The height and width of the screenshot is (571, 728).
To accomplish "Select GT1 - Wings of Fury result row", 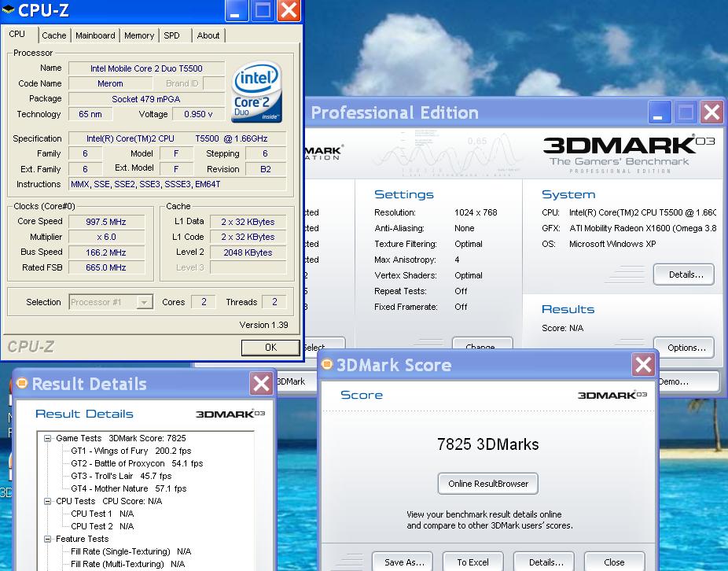I will 131,451.
